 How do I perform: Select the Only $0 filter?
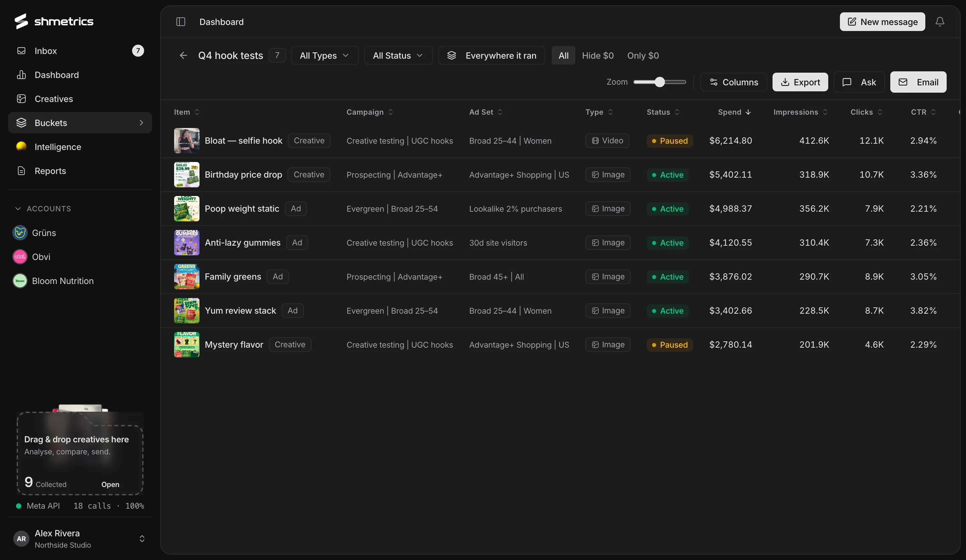click(x=643, y=56)
